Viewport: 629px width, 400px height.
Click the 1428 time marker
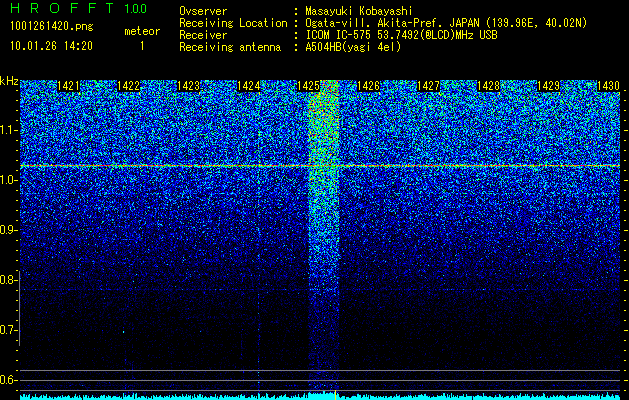[x=488, y=86]
